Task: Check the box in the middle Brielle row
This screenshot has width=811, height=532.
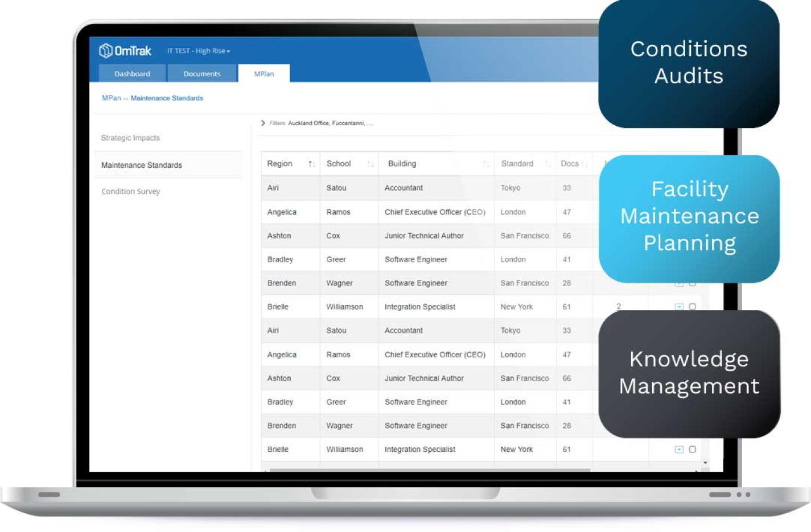Action: [692, 307]
